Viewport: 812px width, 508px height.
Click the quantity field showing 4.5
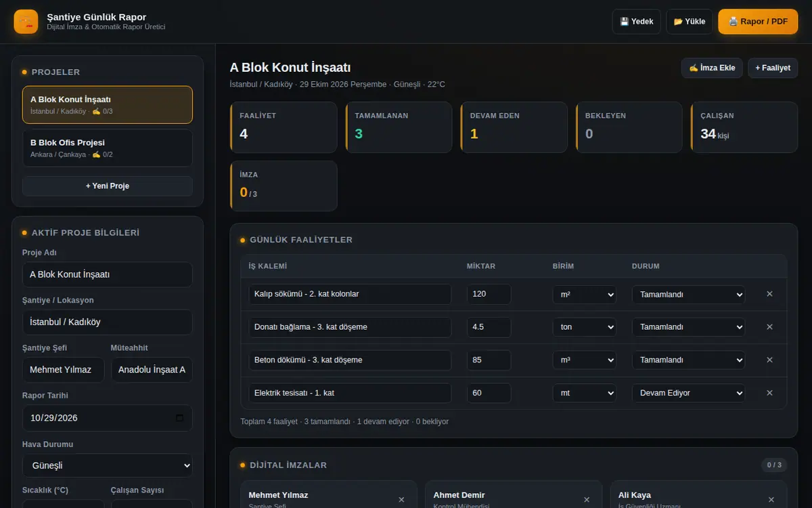click(x=489, y=327)
